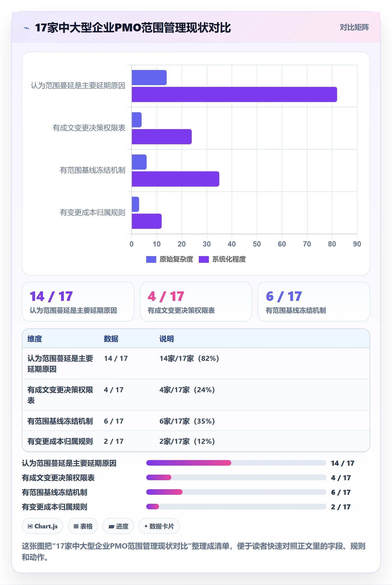Select the Chart.js tag chip
Viewport: 392px width, 585px height.
43,526
